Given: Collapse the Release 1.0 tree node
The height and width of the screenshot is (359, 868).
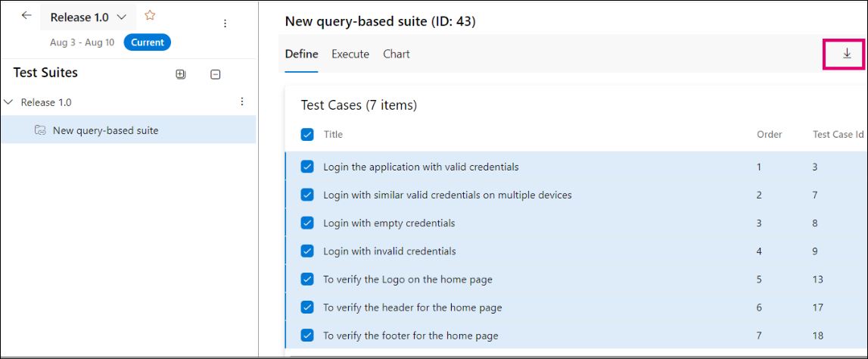Looking at the screenshot, I should [x=9, y=102].
